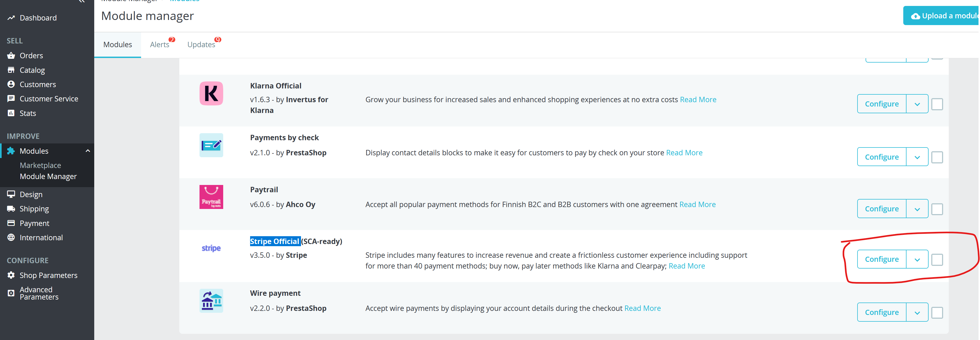Image resolution: width=980 pixels, height=340 pixels.
Task: Click the Customers person icon
Action: pyautogui.click(x=11, y=84)
